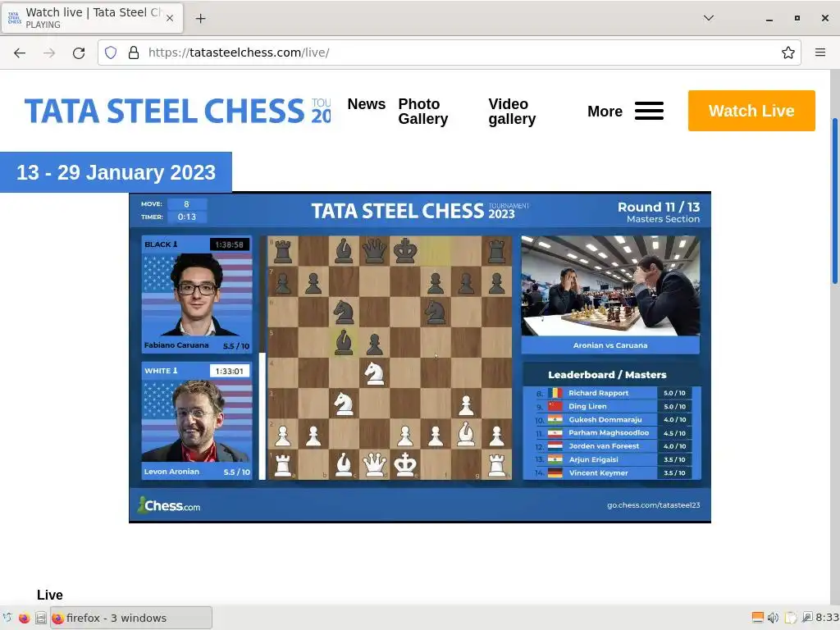
Task: Click the go.chess.com/tatasteel23 text
Action: coord(653,505)
